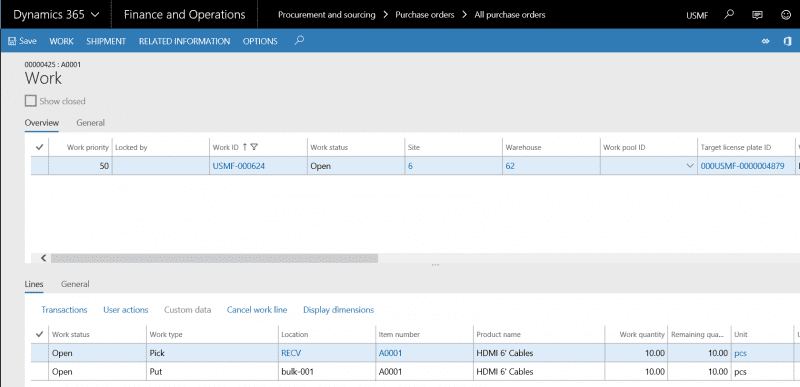Viewport: 800px width, 387px height.
Task: Expand the Dynamics 365 navigation dropdown
Action: [x=95, y=15]
